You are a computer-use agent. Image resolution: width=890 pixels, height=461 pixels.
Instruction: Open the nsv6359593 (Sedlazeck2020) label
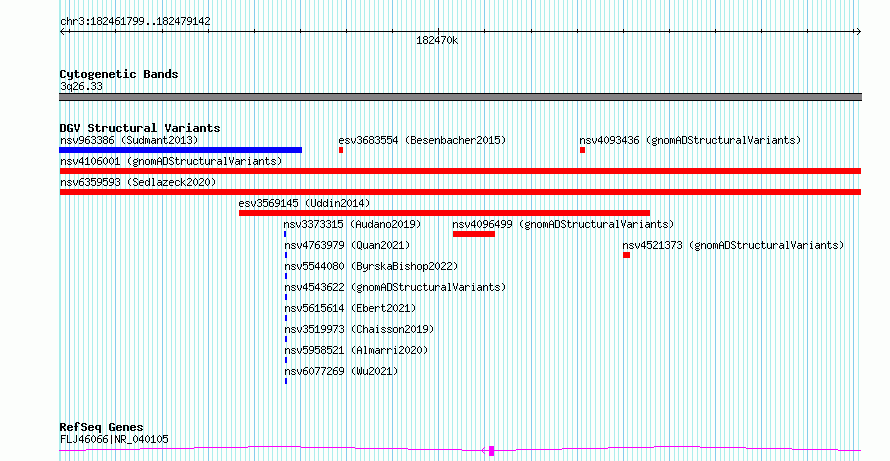(138, 182)
